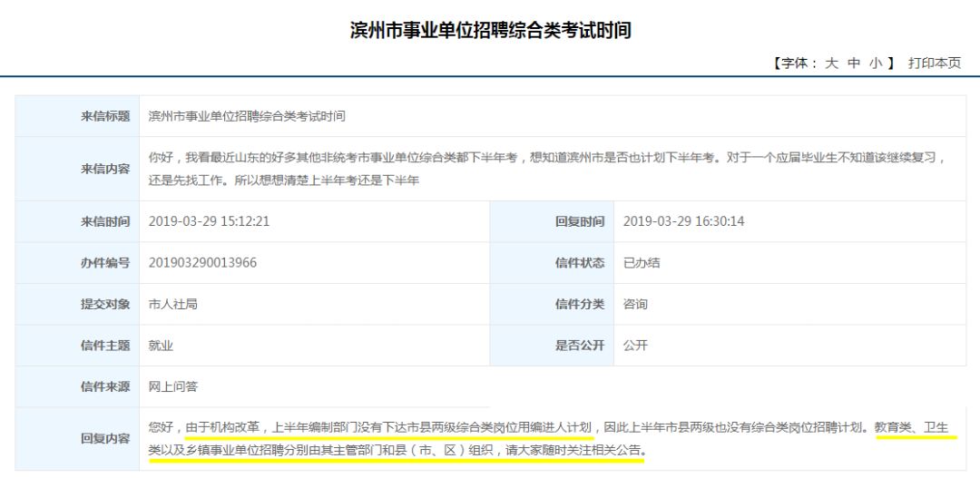980x478 pixels.
Task: Set font size to medium (中)
Action: tap(854, 63)
